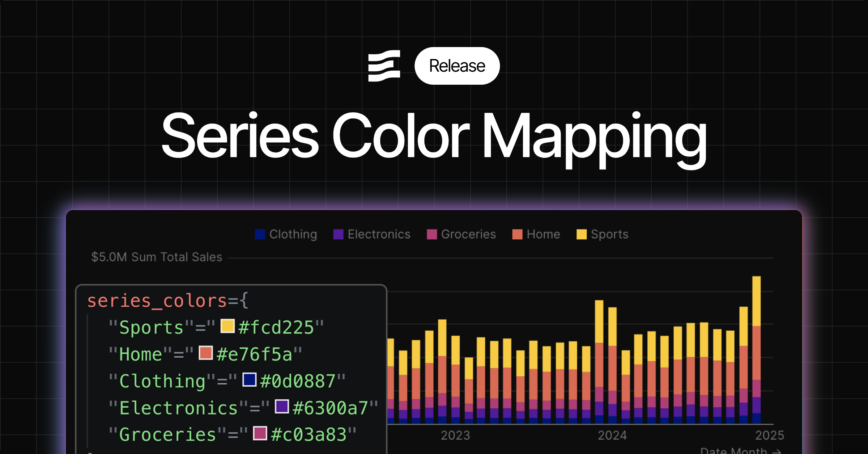Toggle the Clothing series in the legend

285,234
